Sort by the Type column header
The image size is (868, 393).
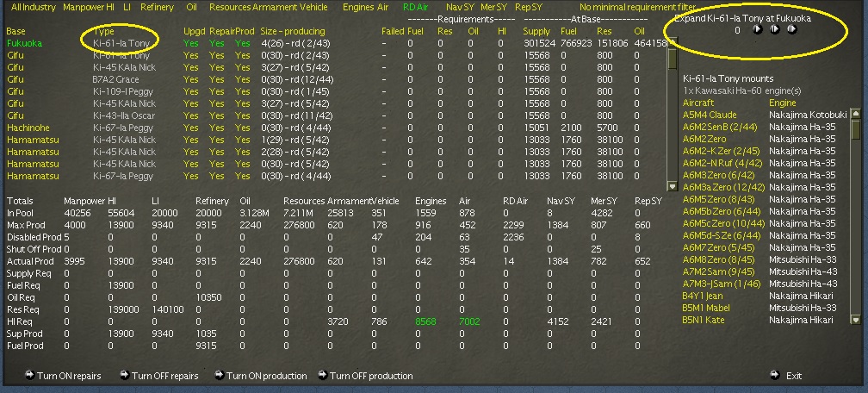pos(103,31)
